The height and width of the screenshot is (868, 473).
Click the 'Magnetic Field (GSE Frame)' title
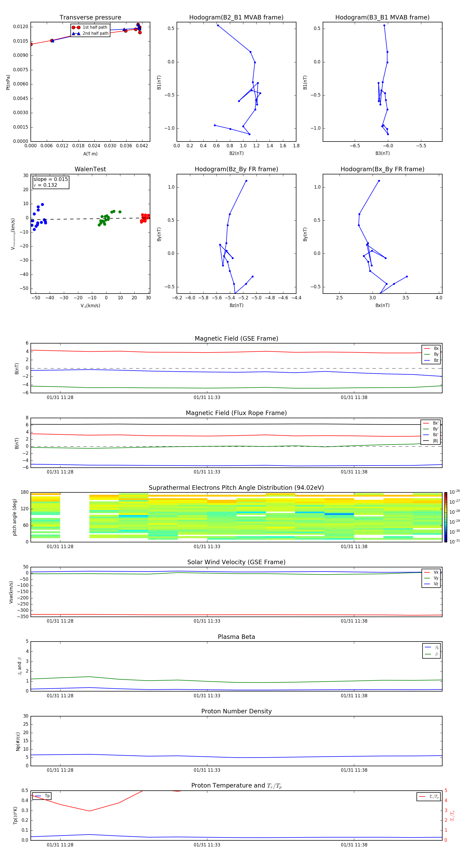236,339
